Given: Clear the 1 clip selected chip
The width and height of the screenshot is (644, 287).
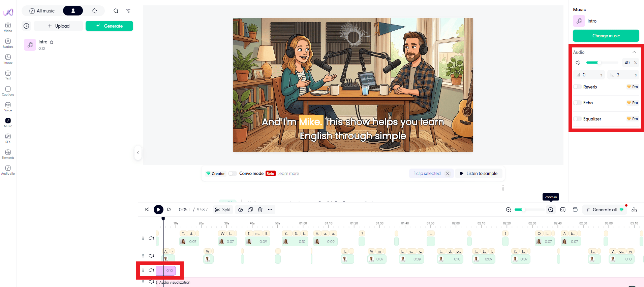Looking at the screenshot, I should tap(448, 174).
